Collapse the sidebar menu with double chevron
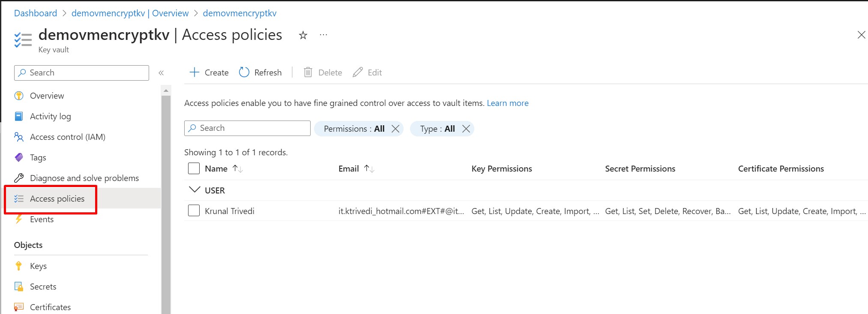This screenshot has height=314, width=868. click(x=161, y=73)
